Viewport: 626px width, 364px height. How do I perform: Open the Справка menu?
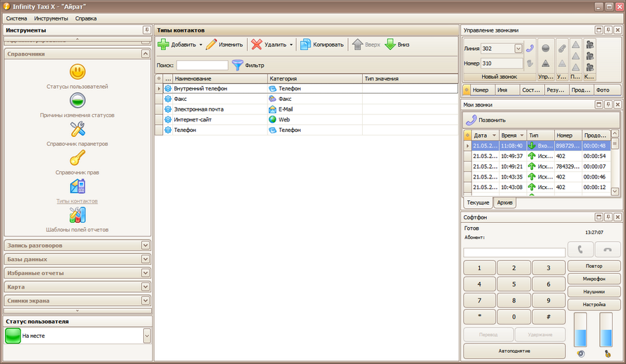pyautogui.click(x=86, y=18)
